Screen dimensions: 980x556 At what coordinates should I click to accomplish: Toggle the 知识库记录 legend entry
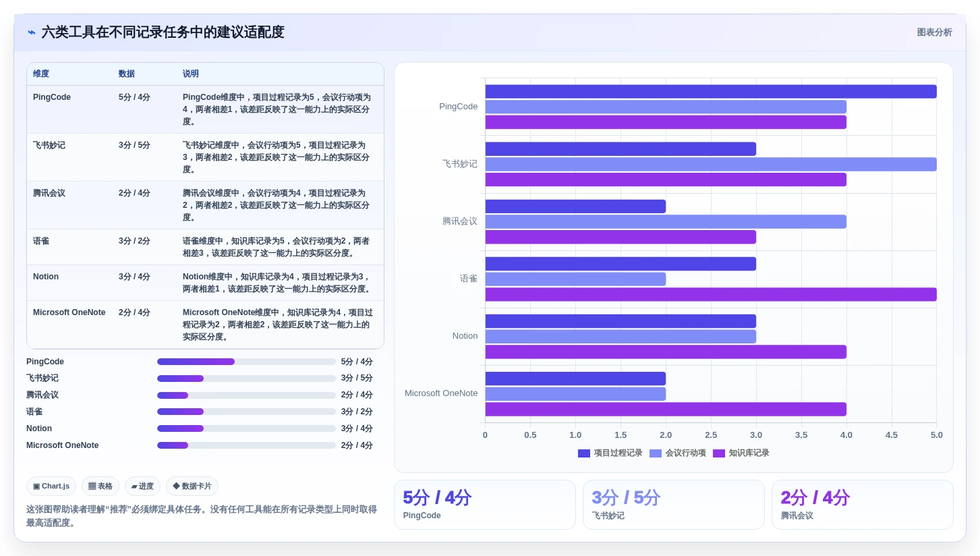(x=741, y=453)
